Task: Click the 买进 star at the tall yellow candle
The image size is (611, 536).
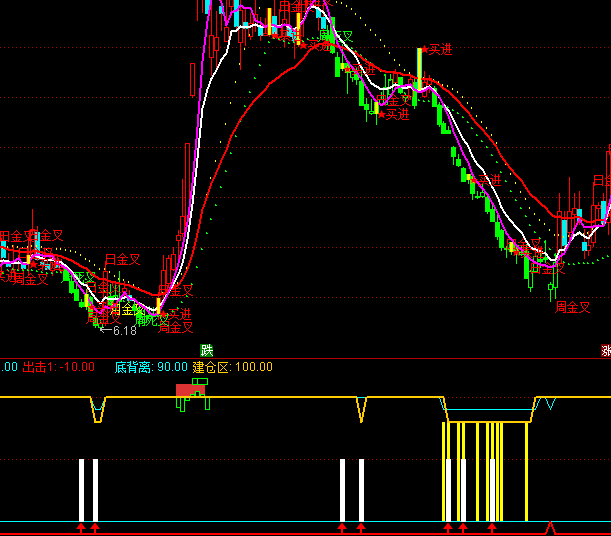Action: (435, 49)
